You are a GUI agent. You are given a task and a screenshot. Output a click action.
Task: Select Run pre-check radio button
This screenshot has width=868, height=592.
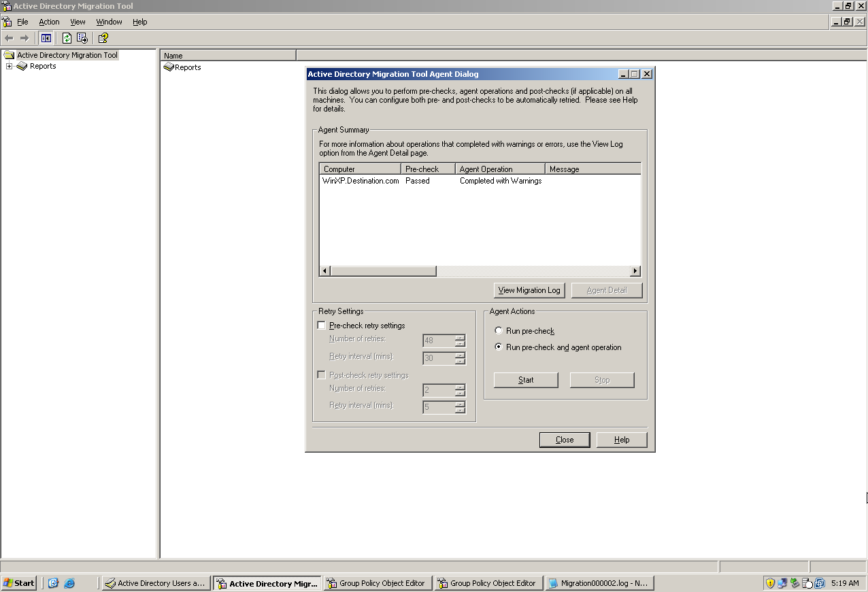[x=499, y=331]
